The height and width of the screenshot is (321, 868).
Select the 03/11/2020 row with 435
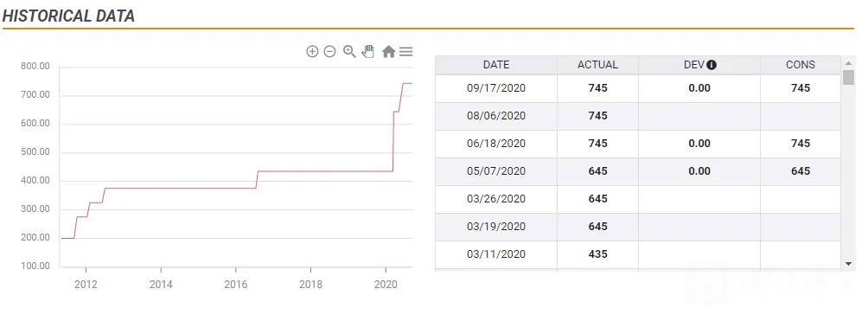click(x=638, y=254)
